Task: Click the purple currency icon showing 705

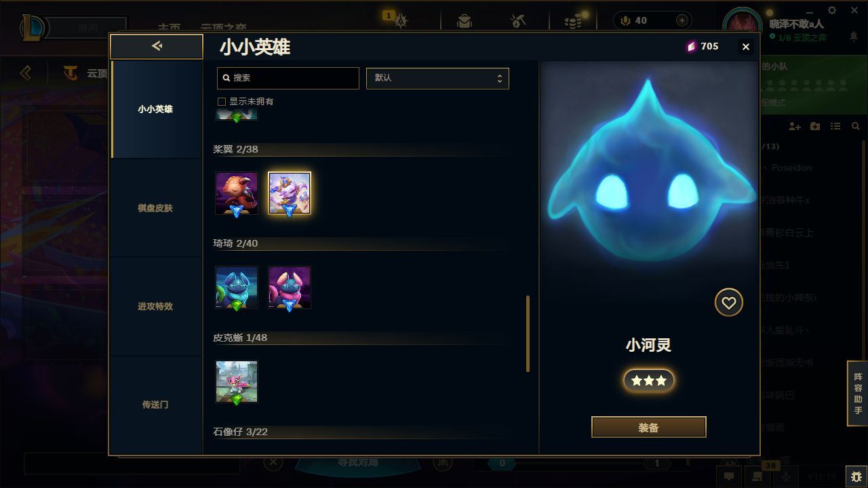Action: [691, 46]
